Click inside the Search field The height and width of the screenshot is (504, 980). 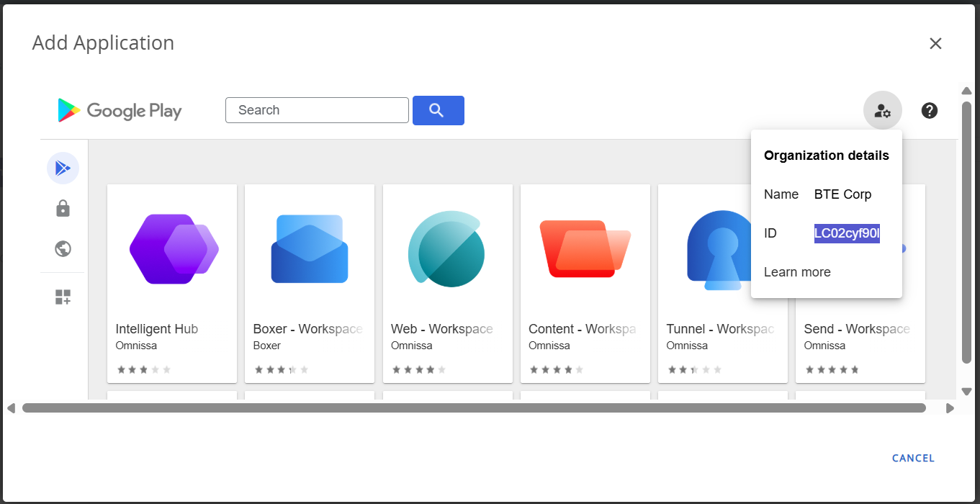317,110
